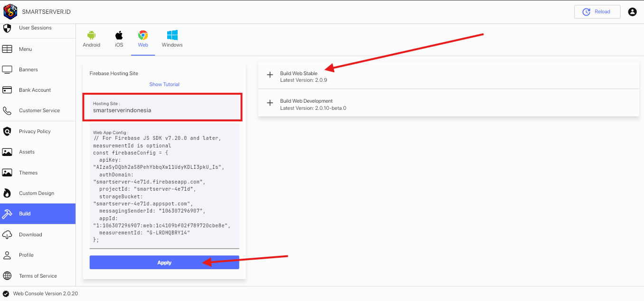Click 'Latest Version: 2.0.10-beta.0' text
The image size is (644, 301).
(313, 108)
